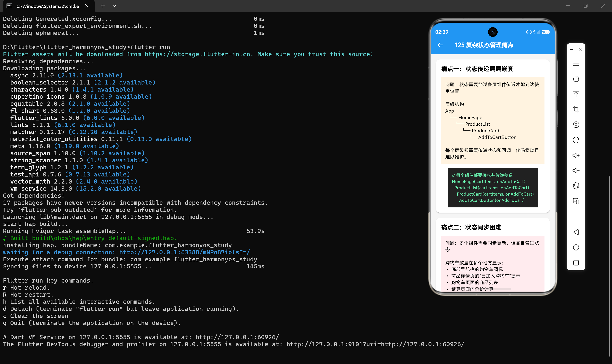
Task: Click 'AddToCartButton' in the hierarchy tree
Action: click(x=497, y=137)
